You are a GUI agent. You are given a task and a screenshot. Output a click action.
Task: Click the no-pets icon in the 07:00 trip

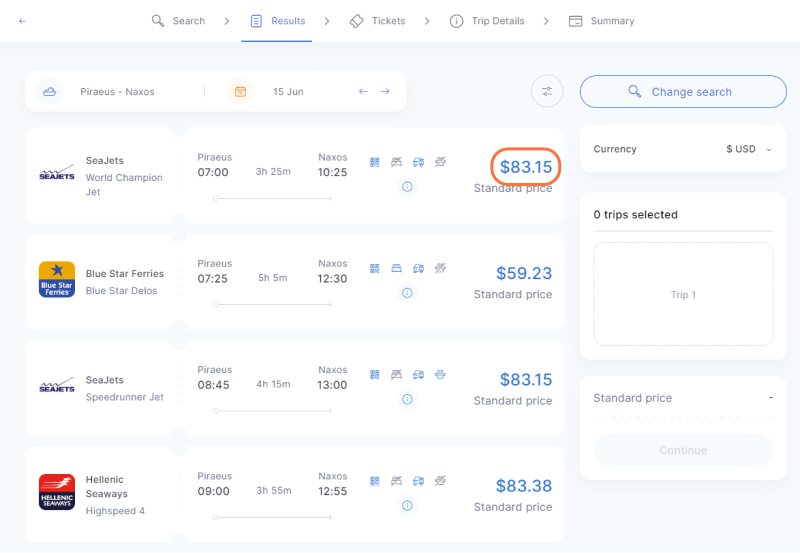coord(440,162)
